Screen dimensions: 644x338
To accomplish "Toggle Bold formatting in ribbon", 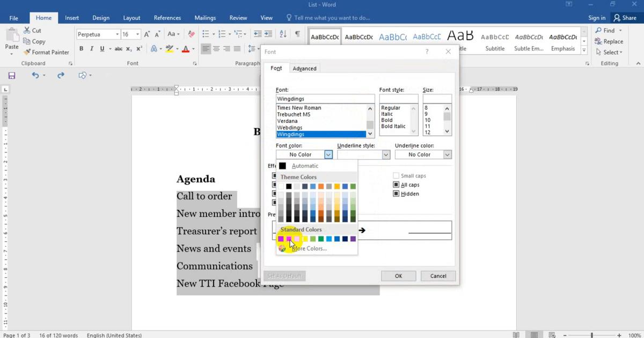I will (82, 49).
